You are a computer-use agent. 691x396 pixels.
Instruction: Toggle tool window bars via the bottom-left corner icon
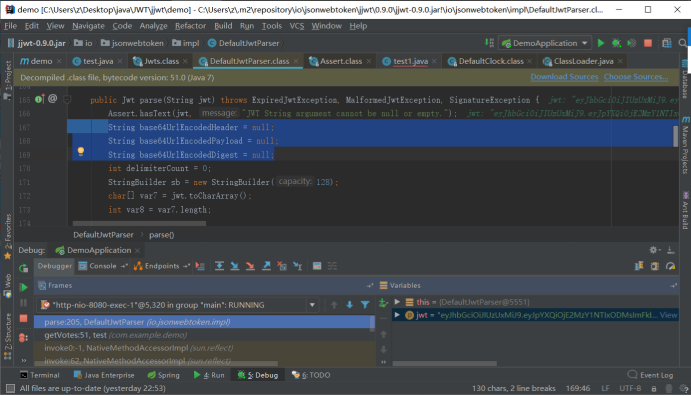click(x=10, y=389)
